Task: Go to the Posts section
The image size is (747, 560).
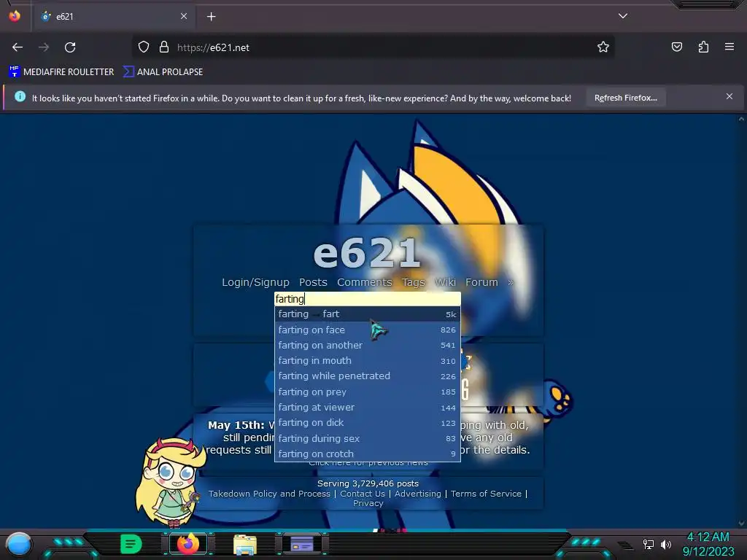Action: 313,282
